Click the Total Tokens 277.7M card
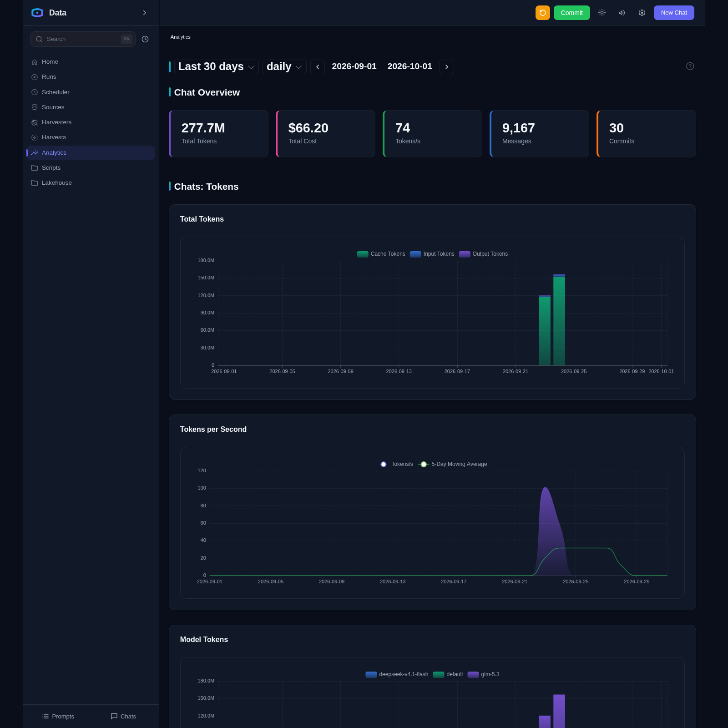This screenshot has height=728, width=728. pos(218,134)
